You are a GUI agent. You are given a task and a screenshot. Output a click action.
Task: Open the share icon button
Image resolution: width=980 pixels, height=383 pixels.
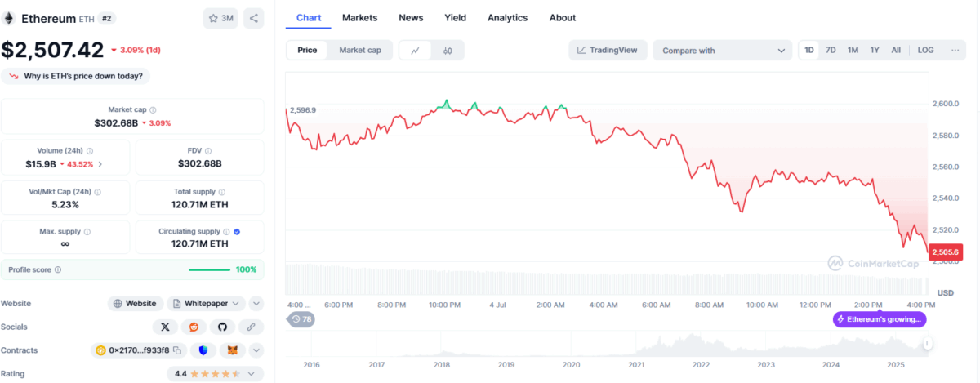pyautogui.click(x=252, y=18)
